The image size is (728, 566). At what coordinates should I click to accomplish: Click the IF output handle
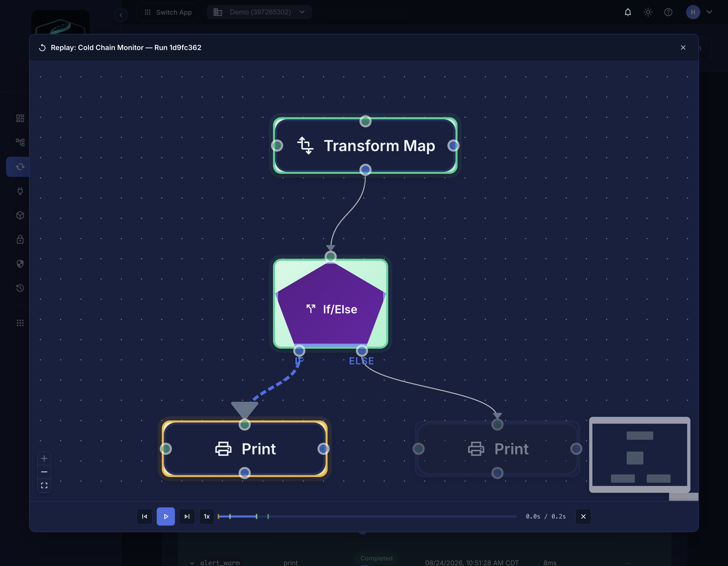coord(299,351)
